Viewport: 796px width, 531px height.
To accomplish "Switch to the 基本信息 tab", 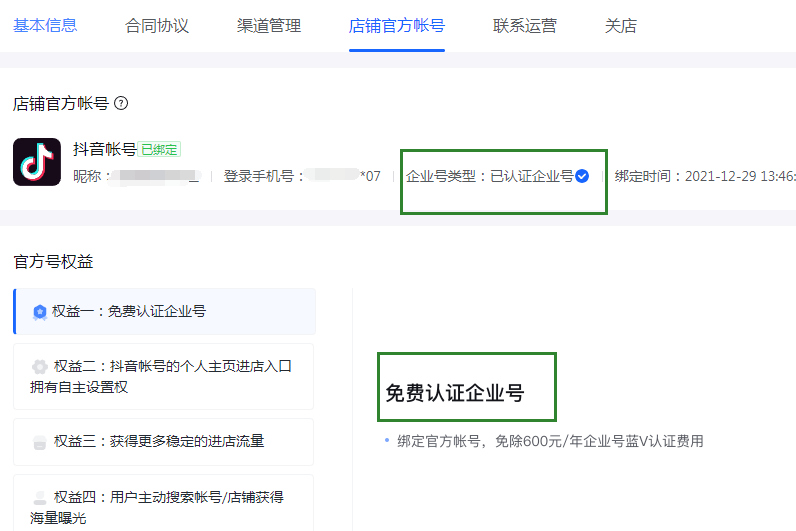I will click(45, 25).
